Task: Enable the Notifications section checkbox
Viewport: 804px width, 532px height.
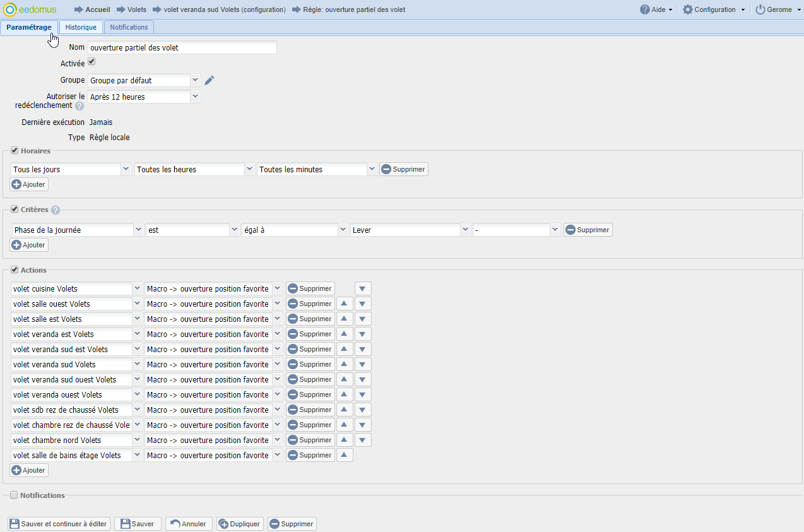Action: click(x=15, y=495)
